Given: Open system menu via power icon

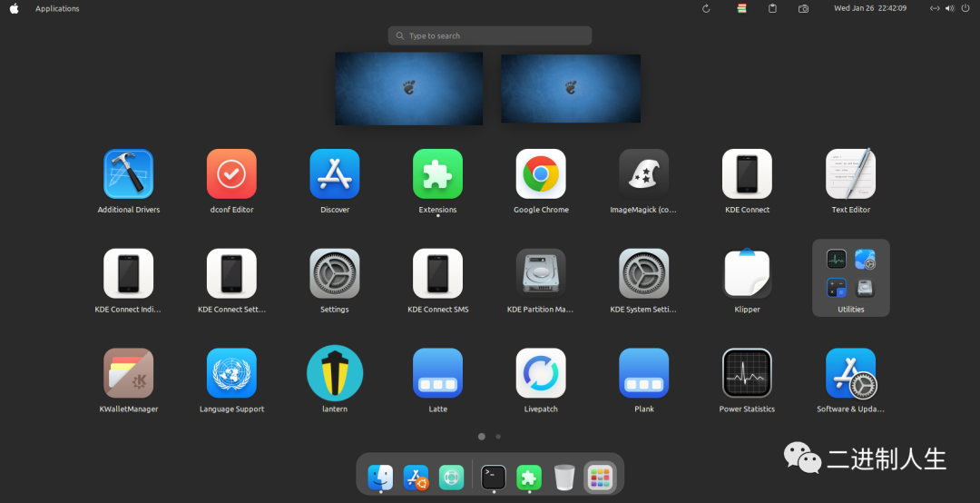Looking at the screenshot, I should [x=964, y=9].
